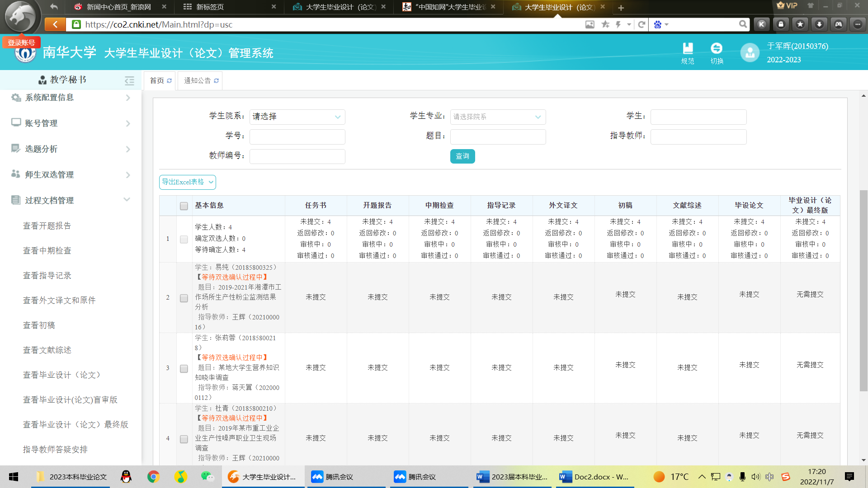This screenshot has height=488, width=868.
Task: Collapse the sidebar using the menu fold icon
Action: tap(130, 81)
